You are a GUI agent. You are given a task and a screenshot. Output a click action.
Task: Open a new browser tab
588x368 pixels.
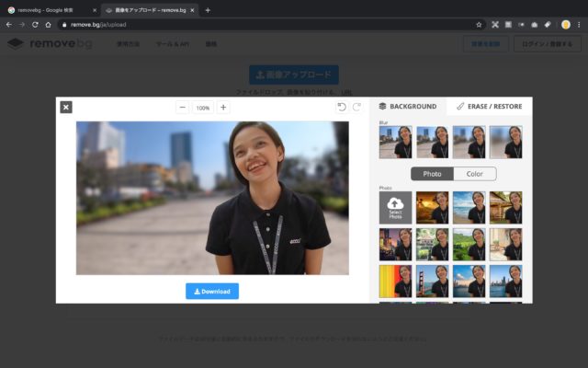(x=208, y=9)
